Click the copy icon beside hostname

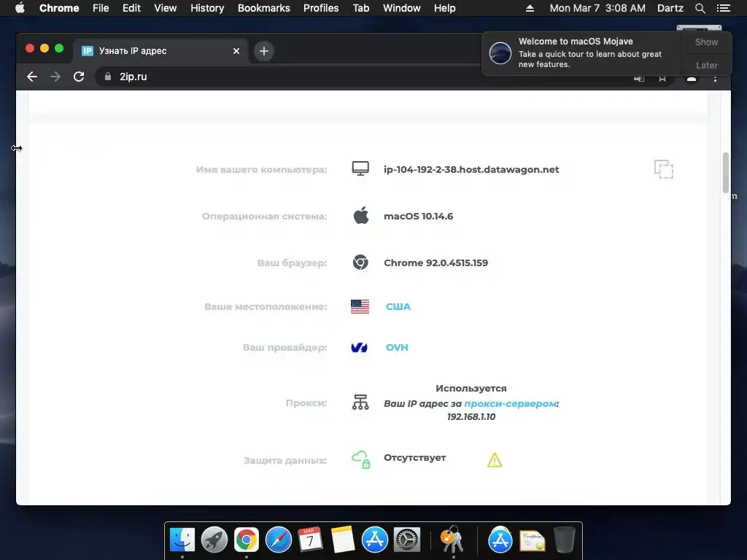(664, 169)
